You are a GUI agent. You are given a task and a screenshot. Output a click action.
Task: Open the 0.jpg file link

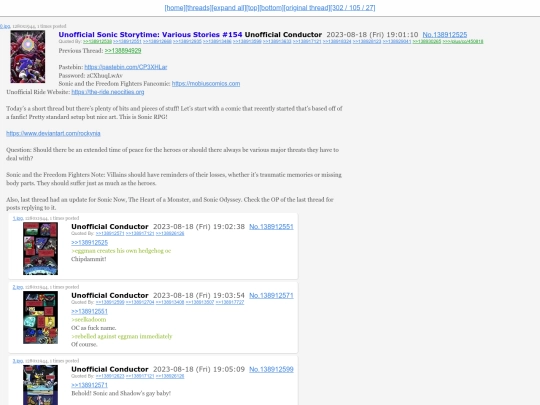[5, 26]
